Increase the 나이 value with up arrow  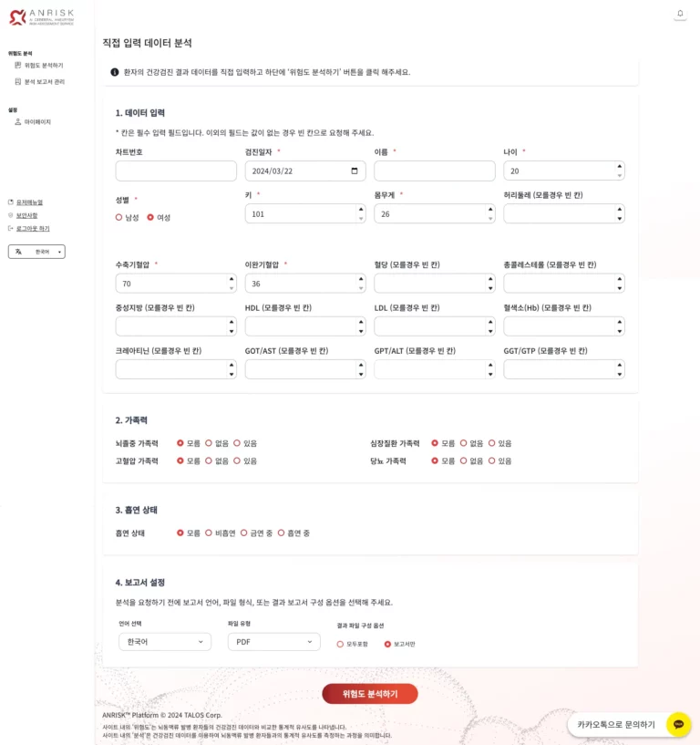click(620, 166)
